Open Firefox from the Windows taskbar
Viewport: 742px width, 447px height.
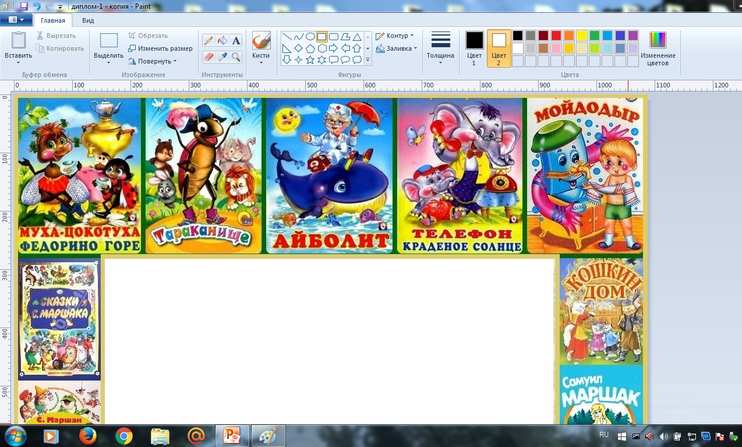coord(86,436)
